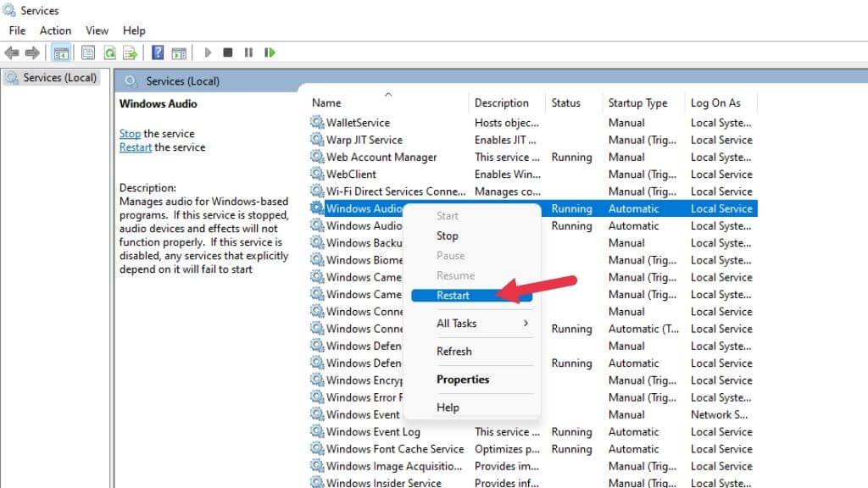This screenshot has width=868, height=488.
Task: Select the Windows Font Cache Service
Action: (532, 448)
